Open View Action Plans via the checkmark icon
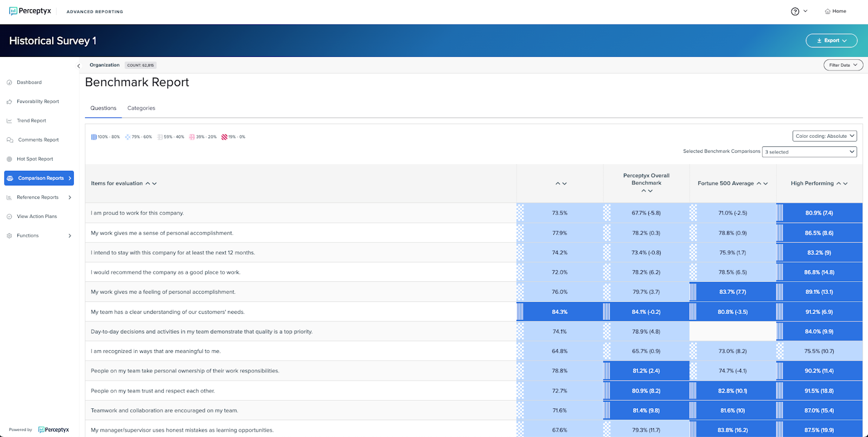The height and width of the screenshot is (437, 868). 9,217
